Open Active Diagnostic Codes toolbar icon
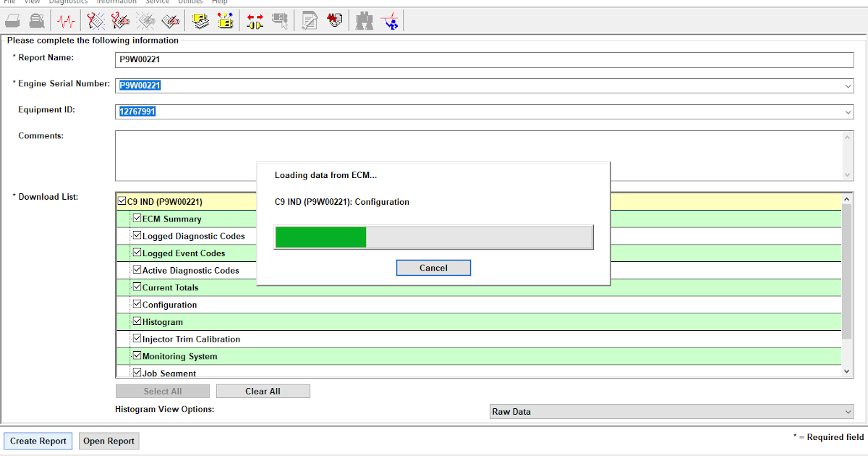This screenshot has height=456, width=868. [95, 20]
